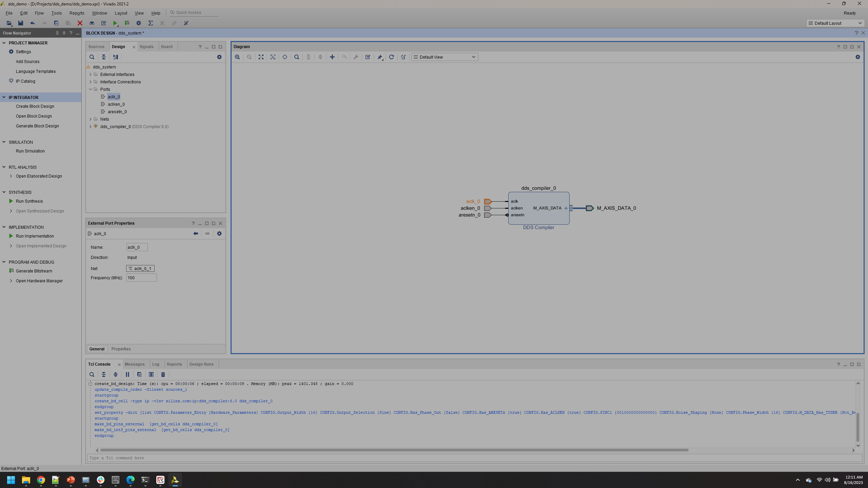The width and height of the screenshot is (868, 488).
Task: Click Validate Design icon in Diagram toolbar
Action: tap(368, 57)
